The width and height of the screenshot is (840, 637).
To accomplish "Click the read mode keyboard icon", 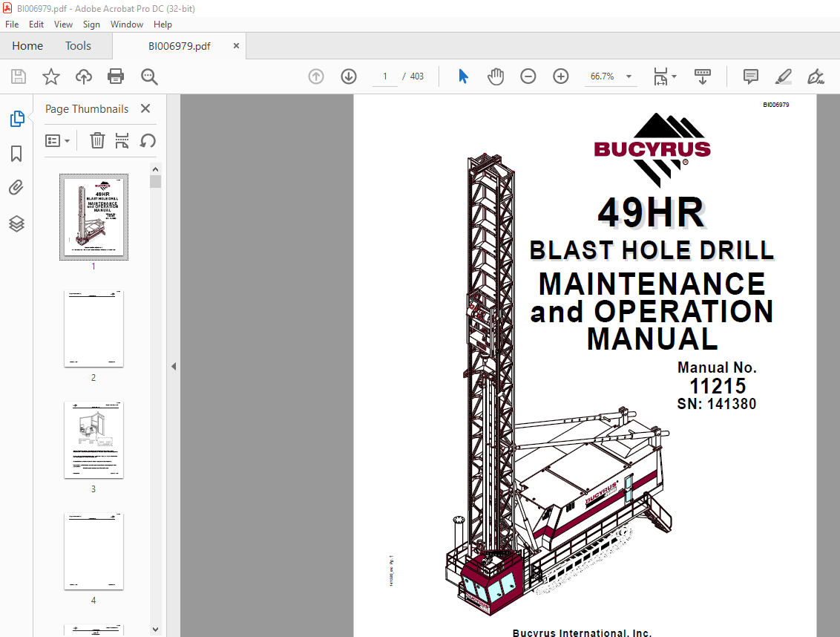I will [702, 76].
